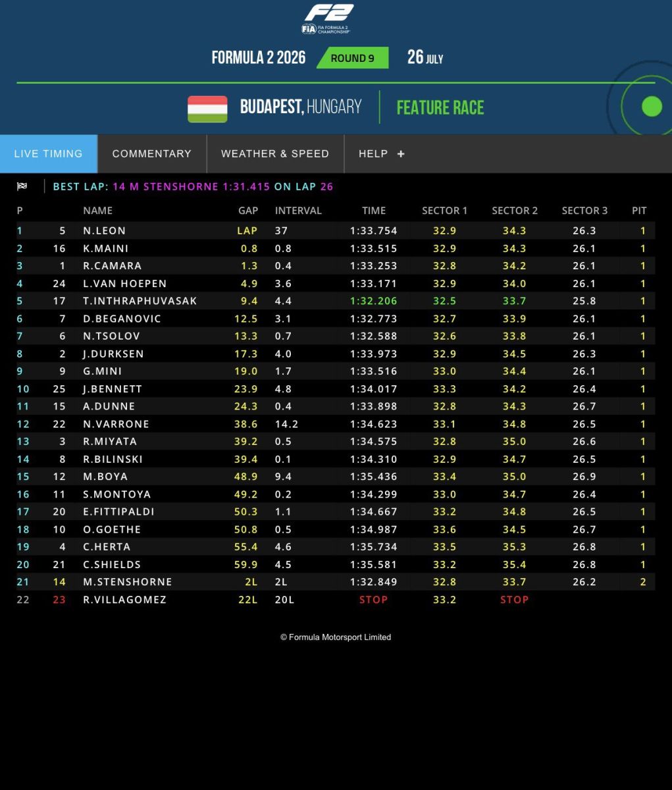Click the 22L gap for Villagomez
Image resolution: width=672 pixels, height=790 pixels.
coord(247,600)
